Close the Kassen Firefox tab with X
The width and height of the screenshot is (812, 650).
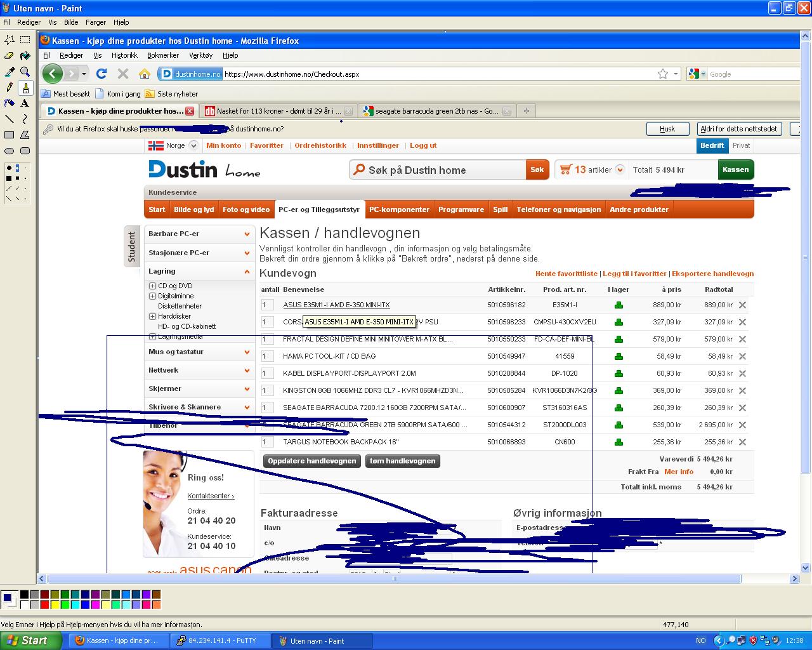tap(189, 111)
